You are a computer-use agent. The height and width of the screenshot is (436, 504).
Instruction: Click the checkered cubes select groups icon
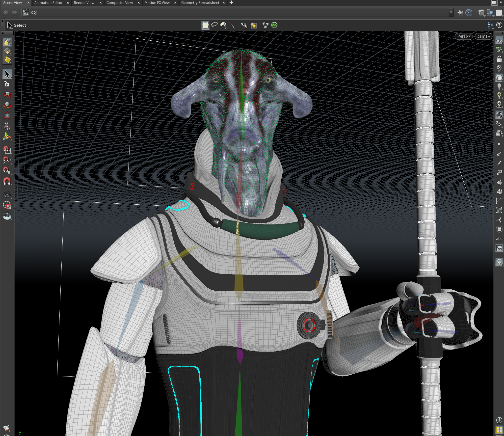click(265, 25)
